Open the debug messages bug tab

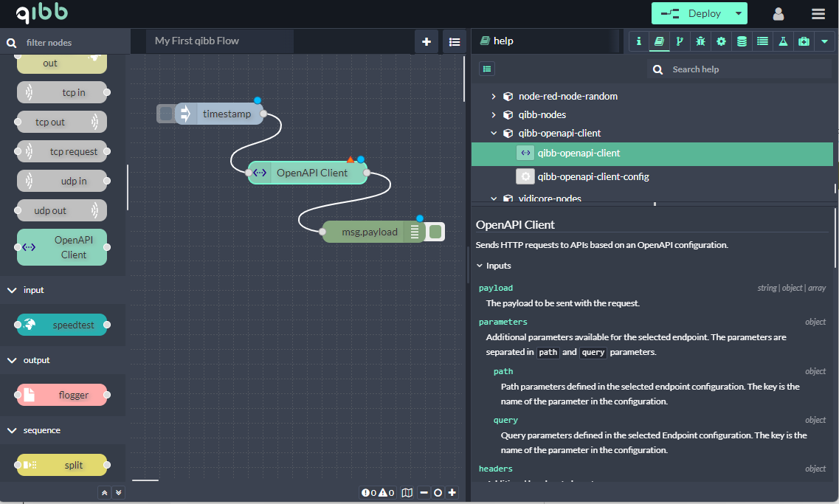[700, 41]
